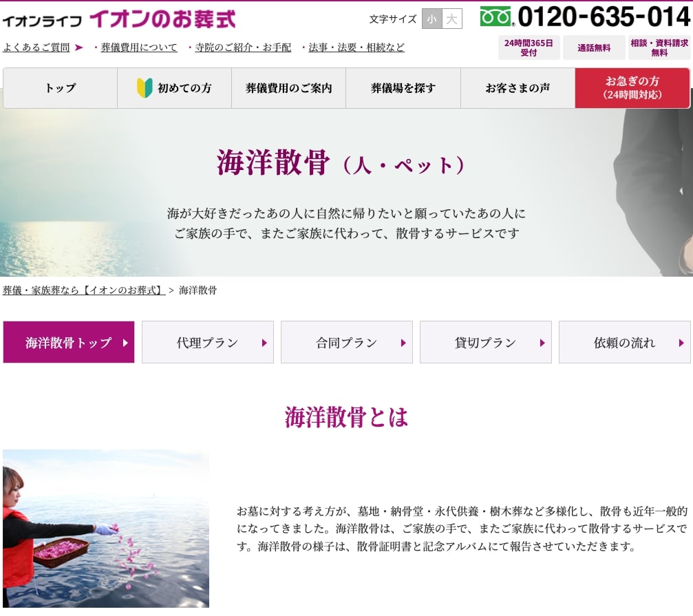Call the 0120-635-014 phone number
Screen dimensions: 693x616
(x=604, y=17)
